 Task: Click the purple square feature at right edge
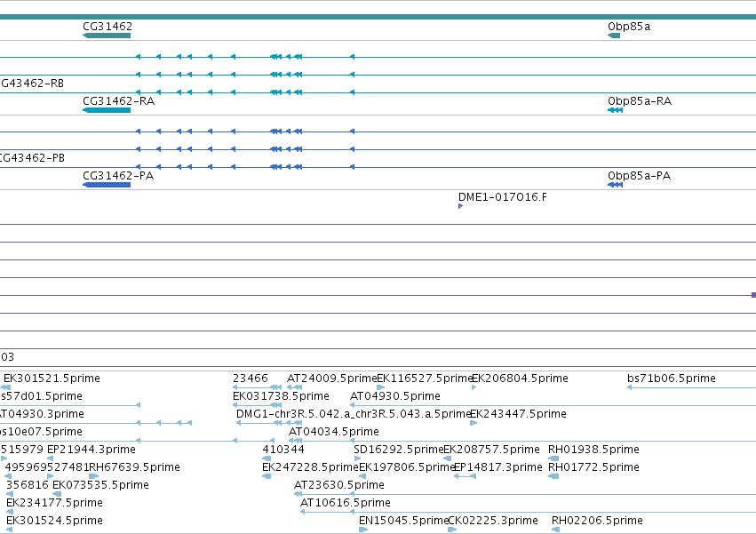click(x=753, y=295)
